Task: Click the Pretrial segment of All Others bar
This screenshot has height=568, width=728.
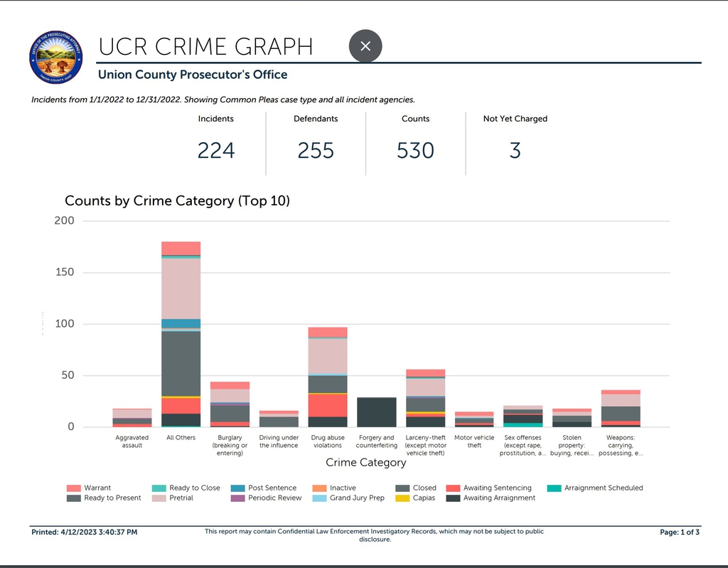Action: pos(181,288)
